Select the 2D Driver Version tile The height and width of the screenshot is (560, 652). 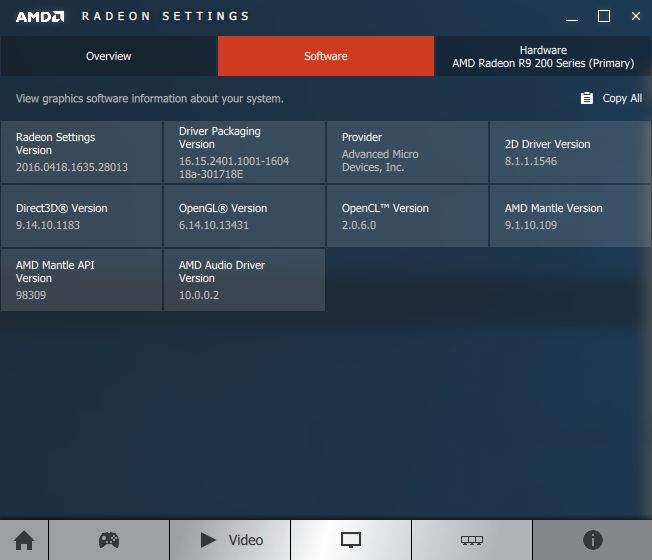click(570, 152)
